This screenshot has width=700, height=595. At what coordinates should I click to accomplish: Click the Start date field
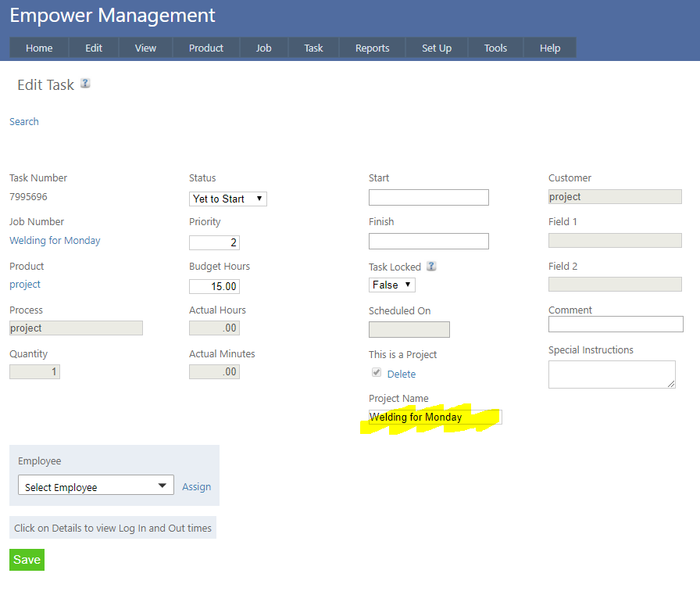coord(428,197)
